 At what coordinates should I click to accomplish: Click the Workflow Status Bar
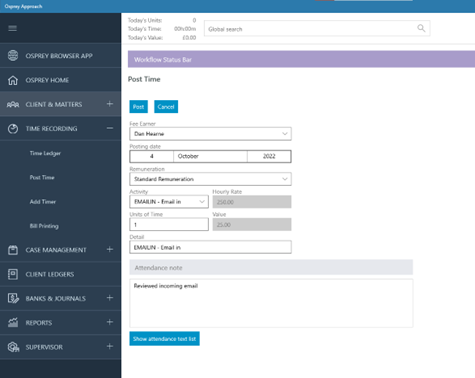tap(301, 59)
